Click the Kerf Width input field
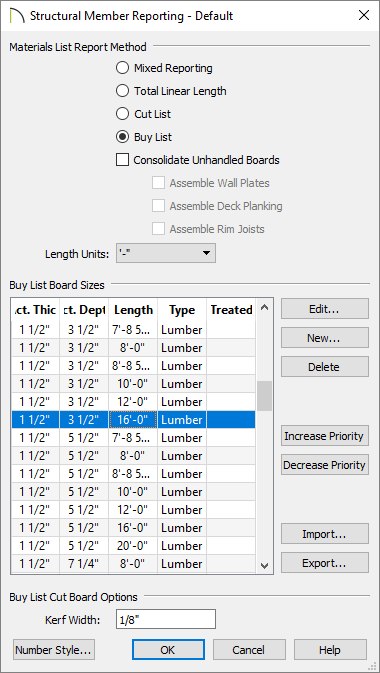This screenshot has height=673, width=380. tap(166, 620)
